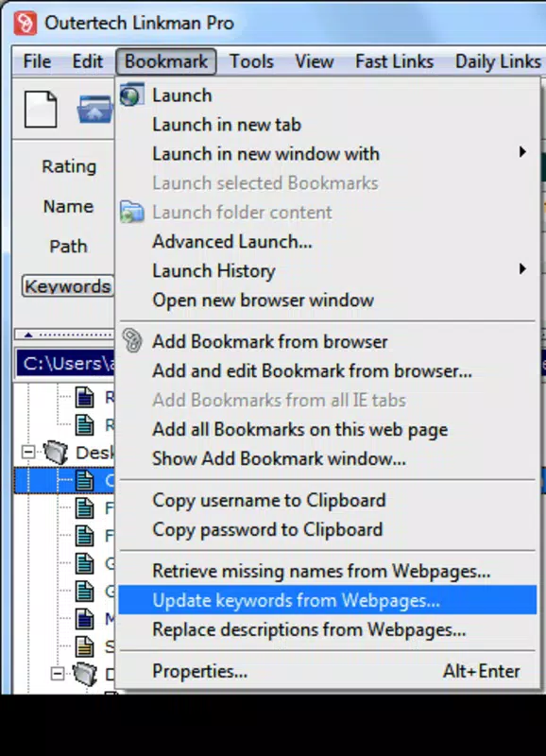546x756 pixels.
Task: Click the yellow bookmark page icon in tree
Action: point(85,646)
